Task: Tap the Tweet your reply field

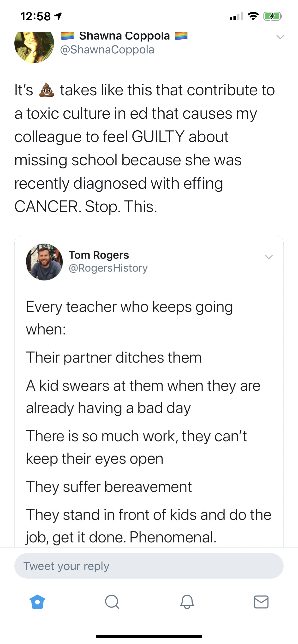Action: tap(149, 566)
